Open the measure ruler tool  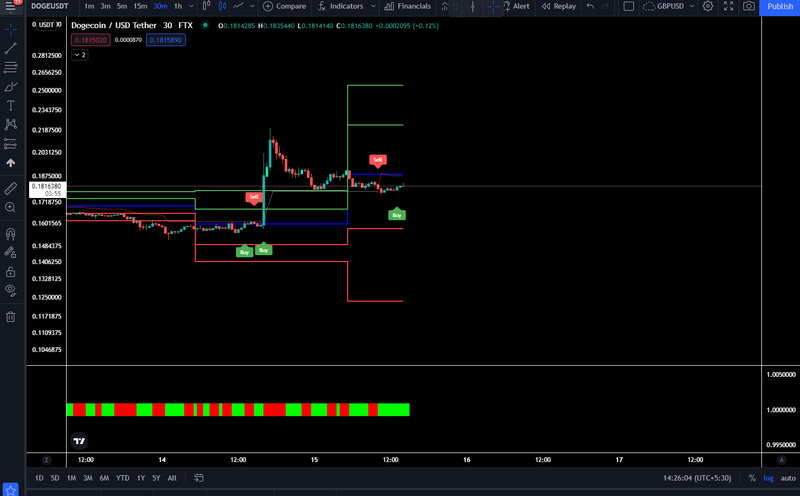pyautogui.click(x=11, y=188)
